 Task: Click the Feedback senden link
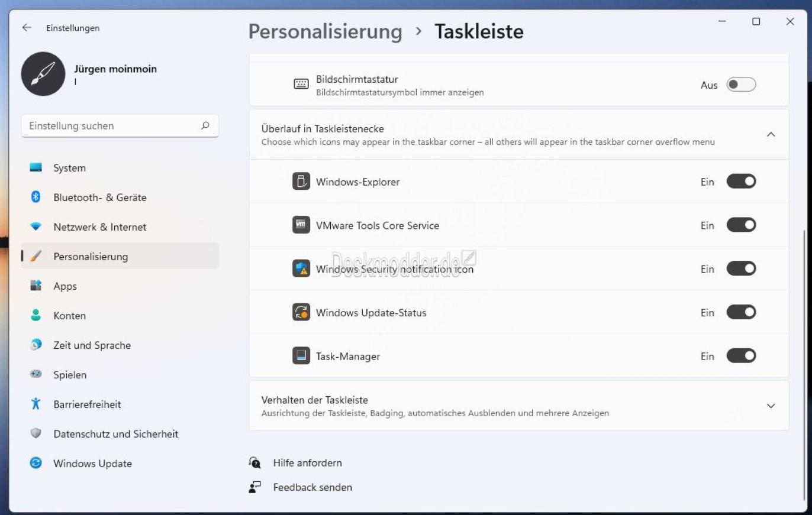click(x=312, y=487)
